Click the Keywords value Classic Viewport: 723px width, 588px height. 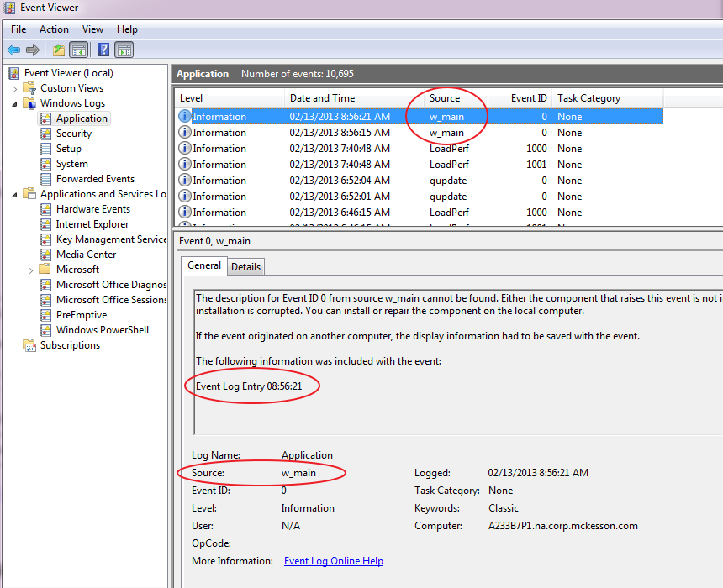click(503, 508)
